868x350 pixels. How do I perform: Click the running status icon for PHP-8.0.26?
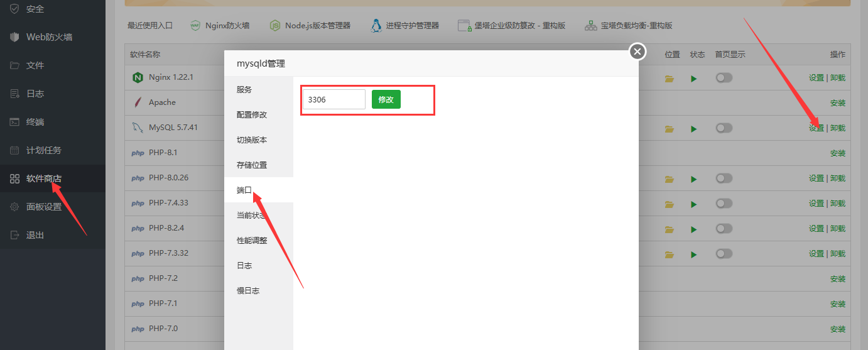tap(694, 179)
